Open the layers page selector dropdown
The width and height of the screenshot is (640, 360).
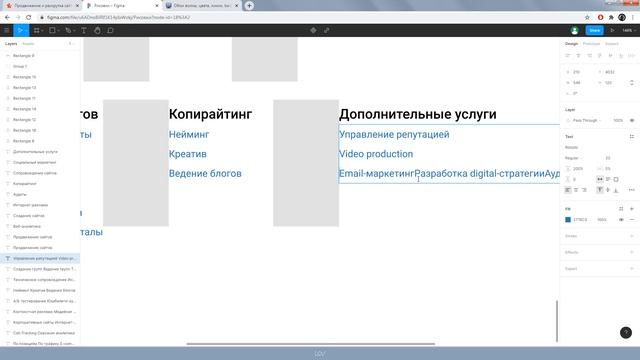71,44
